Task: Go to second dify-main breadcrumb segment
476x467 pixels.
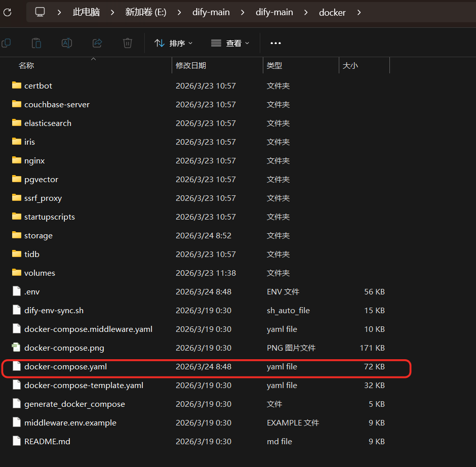Action: (274, 12)
